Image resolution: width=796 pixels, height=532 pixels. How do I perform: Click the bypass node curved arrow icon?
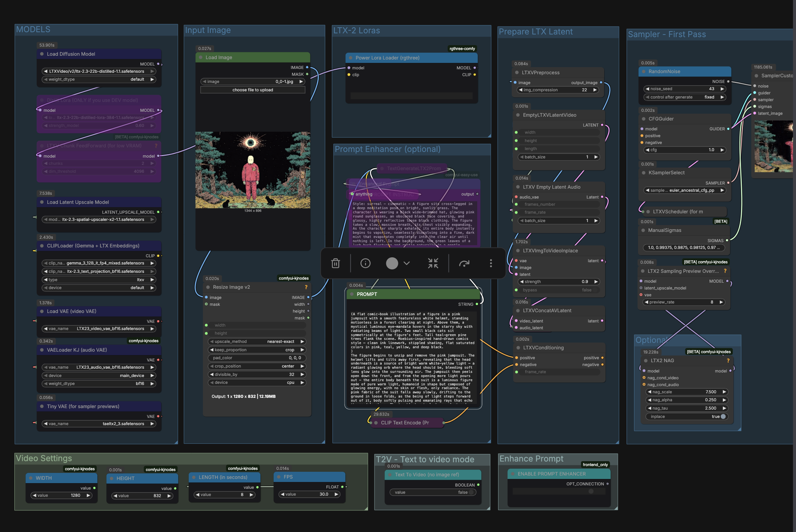point(464,263)
